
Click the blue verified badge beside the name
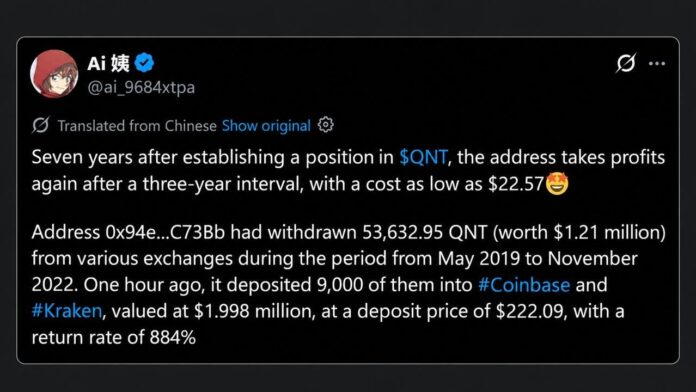pyautogui.click(x=144, y=63)
